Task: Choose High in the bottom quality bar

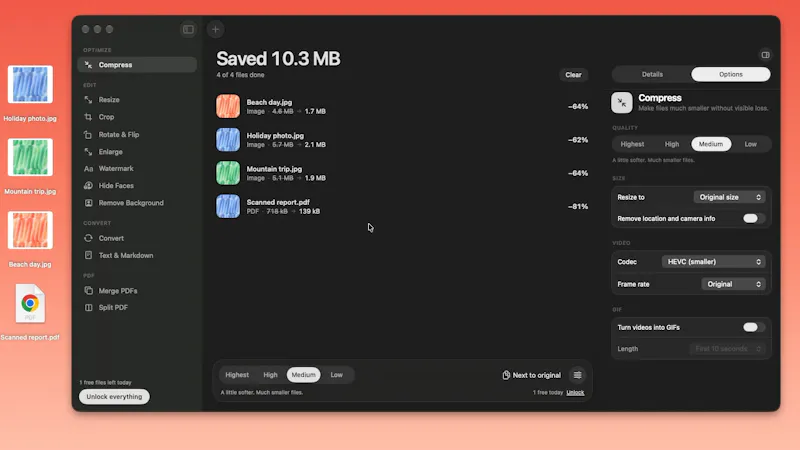Action: coord(270,374)
